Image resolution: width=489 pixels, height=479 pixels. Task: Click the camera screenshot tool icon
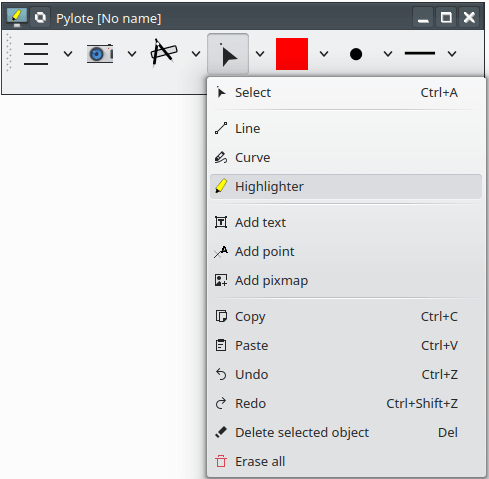click(100, 54)
